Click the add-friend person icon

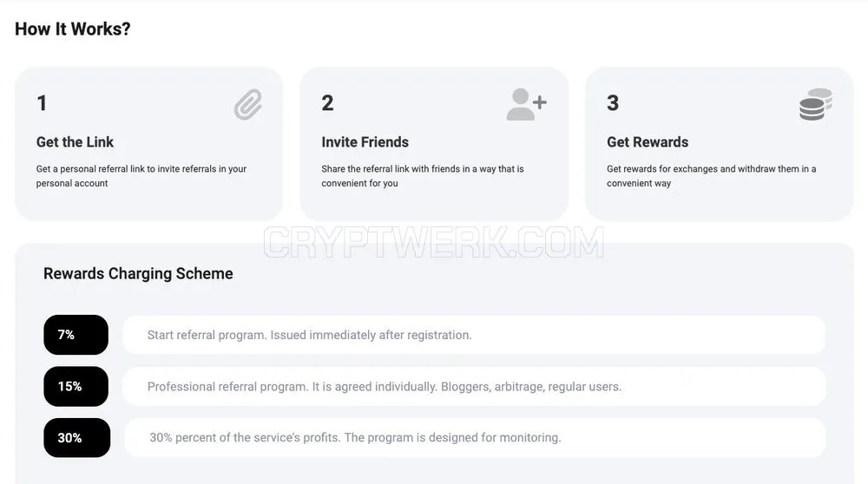click(527, 104)
